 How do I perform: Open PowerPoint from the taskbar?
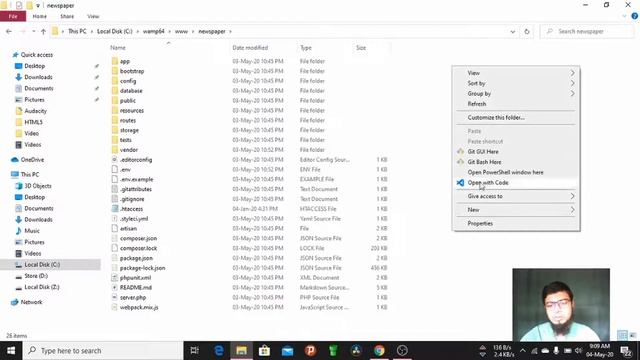click(310, 351)
